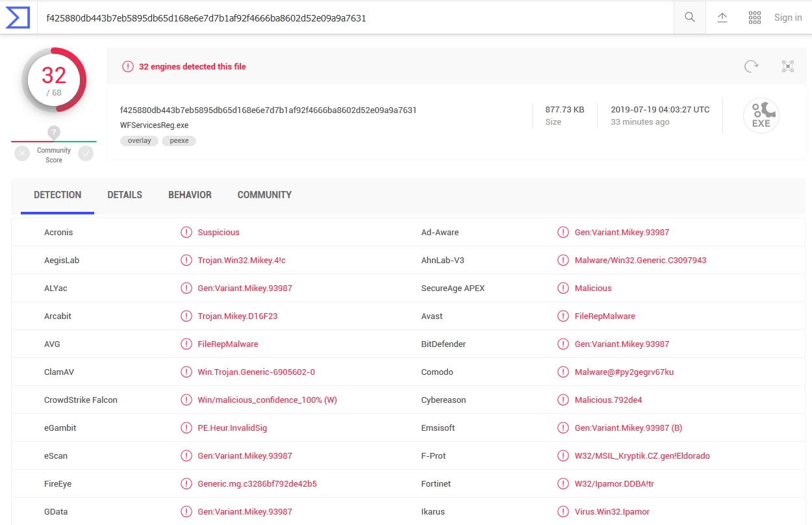This screenshot has height=525, width=812.
Task: Open the Community tab
Action: [264, 194]
